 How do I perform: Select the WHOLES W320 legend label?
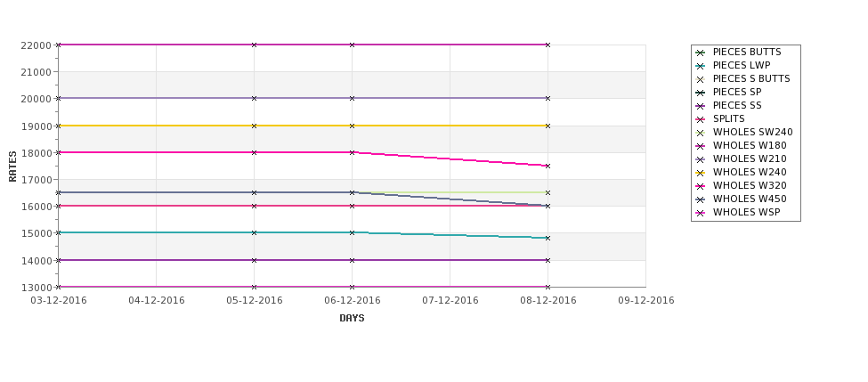750,185
